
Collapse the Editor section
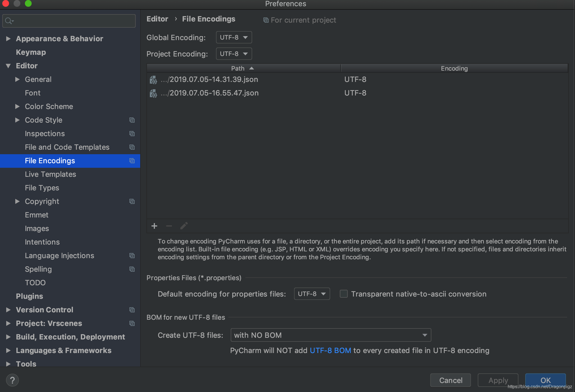pos(8,66)
